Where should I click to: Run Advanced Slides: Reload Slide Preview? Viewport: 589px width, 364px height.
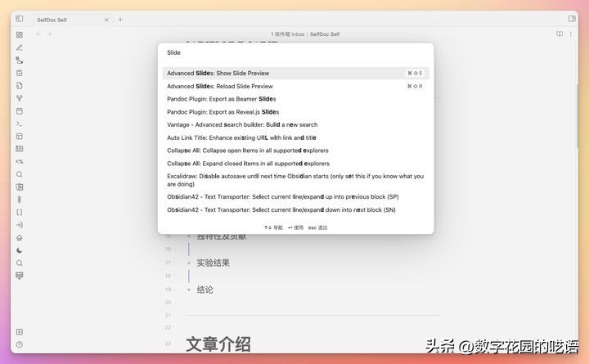point(295,86)
